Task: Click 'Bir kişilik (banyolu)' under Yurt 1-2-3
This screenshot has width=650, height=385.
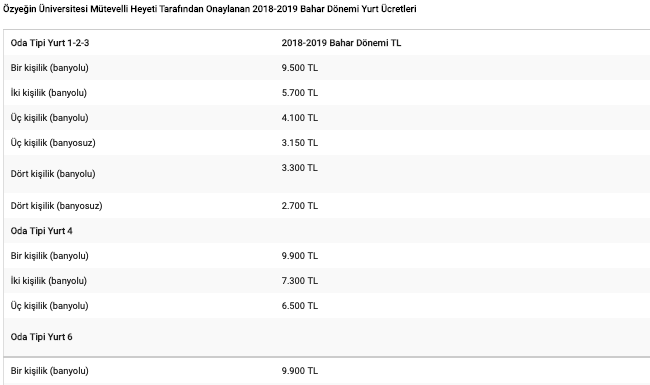Action: [50, 68]
